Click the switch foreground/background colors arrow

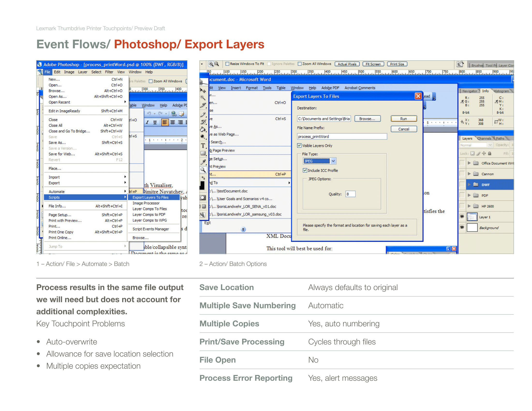(204, 178)
